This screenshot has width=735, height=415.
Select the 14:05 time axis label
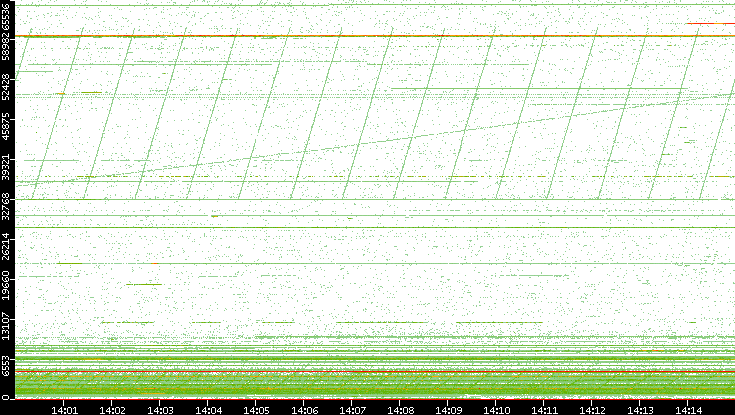[256, 410]
